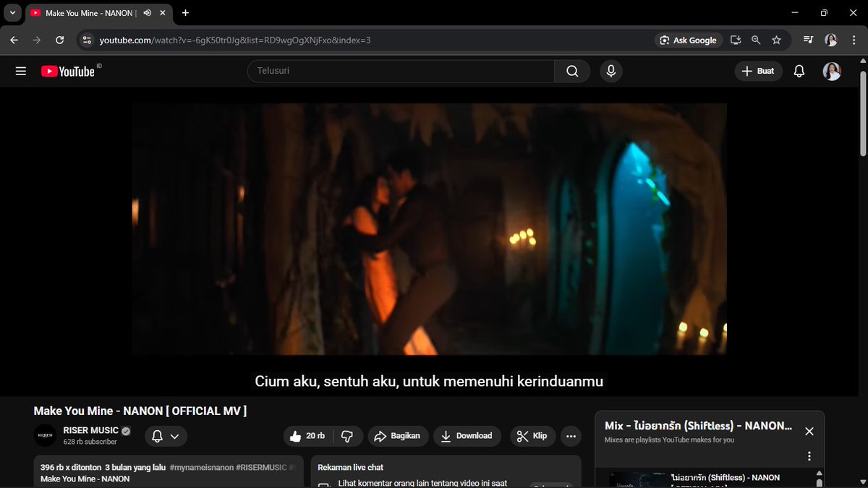
Task: Open more actions three-dot button
Action: click(x=571, y=436)
